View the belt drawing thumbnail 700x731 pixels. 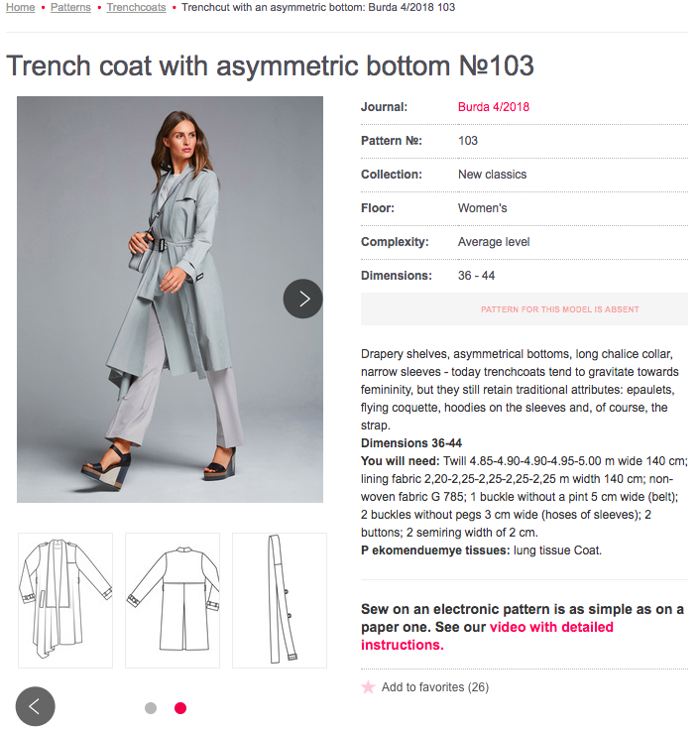point(279,600)
